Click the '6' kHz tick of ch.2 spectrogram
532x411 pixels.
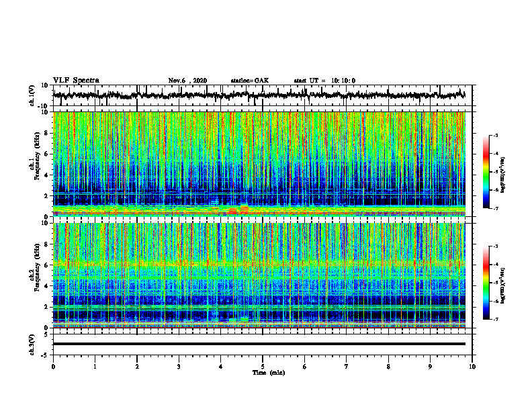click(x=46, y=265)
